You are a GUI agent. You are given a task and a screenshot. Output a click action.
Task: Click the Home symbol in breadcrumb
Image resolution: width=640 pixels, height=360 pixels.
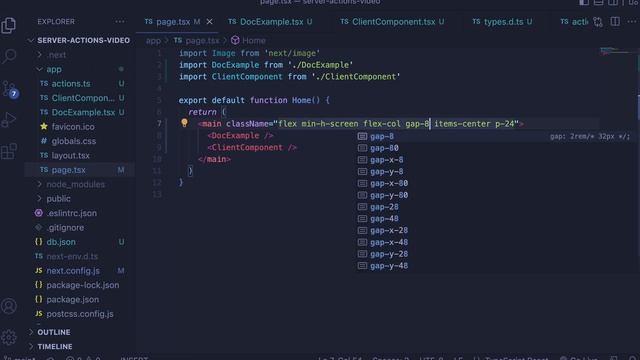point(249,40)
